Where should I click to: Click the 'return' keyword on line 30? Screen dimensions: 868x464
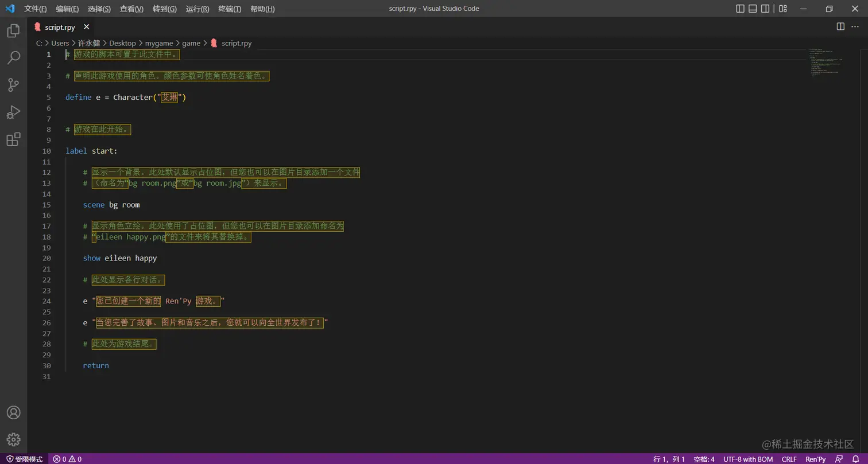click(96, 365)
